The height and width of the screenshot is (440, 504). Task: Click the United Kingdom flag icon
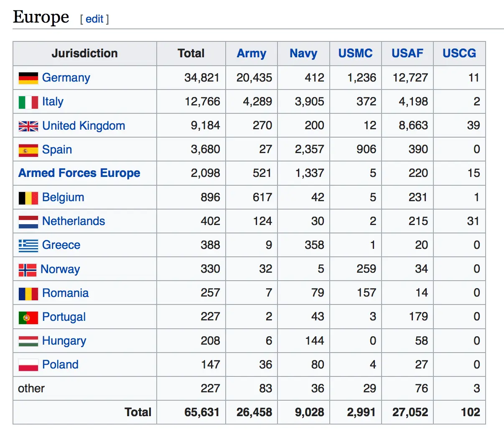(x=28, y=126)
